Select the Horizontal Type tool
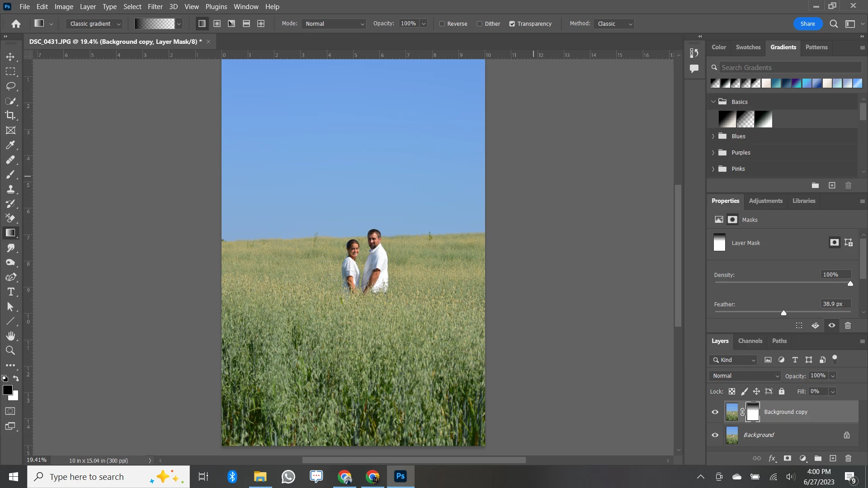 pyautogui.click(x=10, y=292)
